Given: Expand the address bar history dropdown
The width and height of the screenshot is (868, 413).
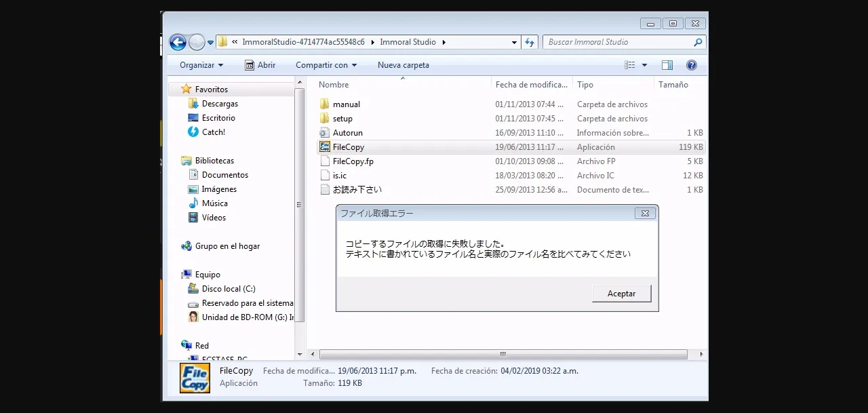Looking at the screenshot, I should tap(514, 42).
